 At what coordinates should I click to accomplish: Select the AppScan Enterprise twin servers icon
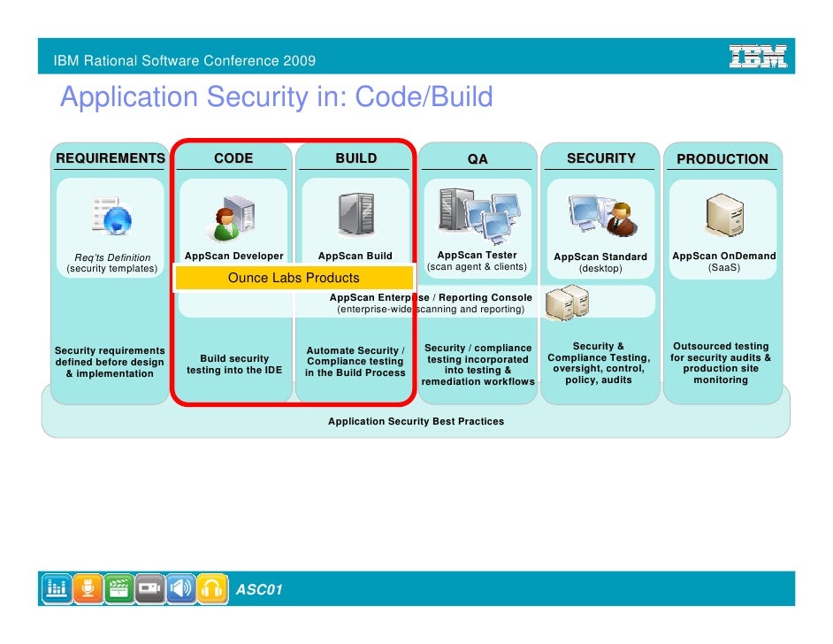tap(568, 303)
